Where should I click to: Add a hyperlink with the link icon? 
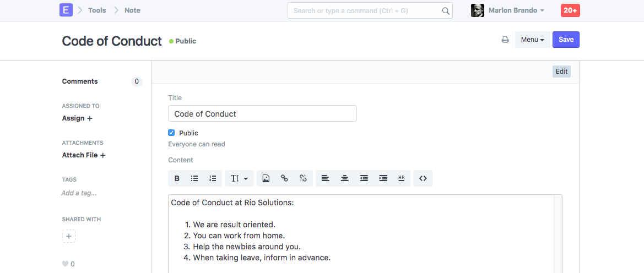(284, 178)
